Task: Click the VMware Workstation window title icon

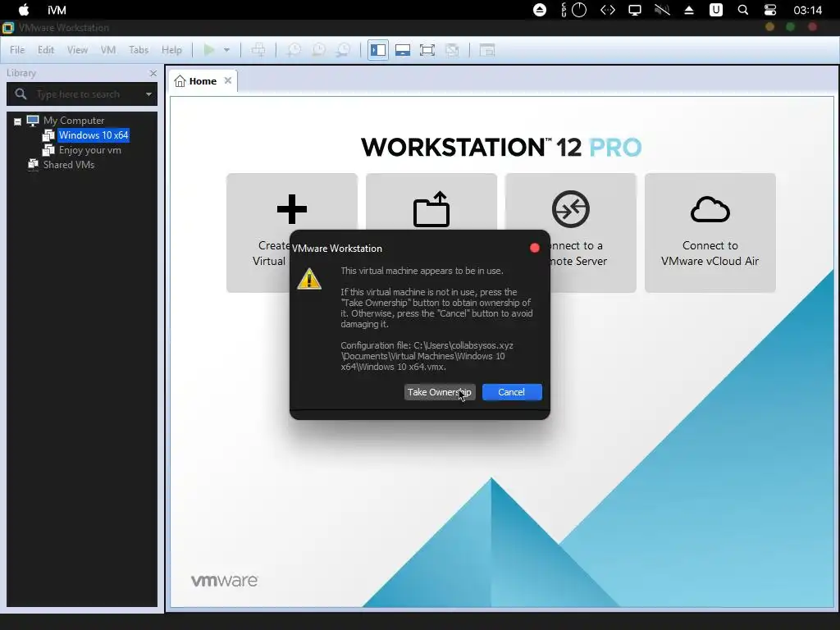Action: (8, 27)
